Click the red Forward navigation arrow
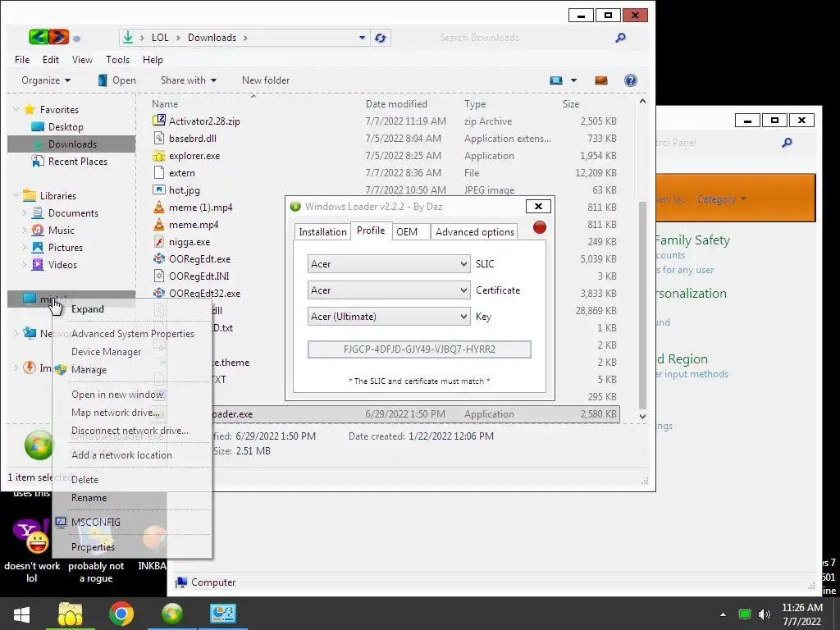This screenshot has height=630, width=840. (59, 37)
